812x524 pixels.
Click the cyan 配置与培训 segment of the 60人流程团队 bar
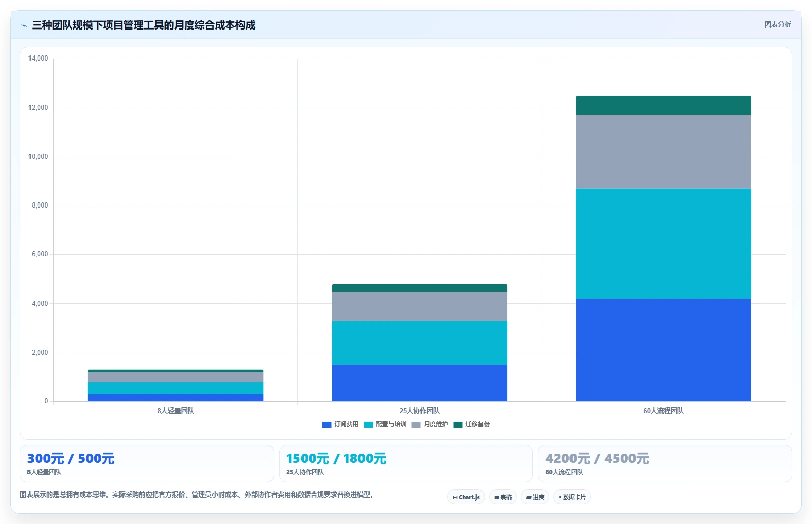pos(663,244)
